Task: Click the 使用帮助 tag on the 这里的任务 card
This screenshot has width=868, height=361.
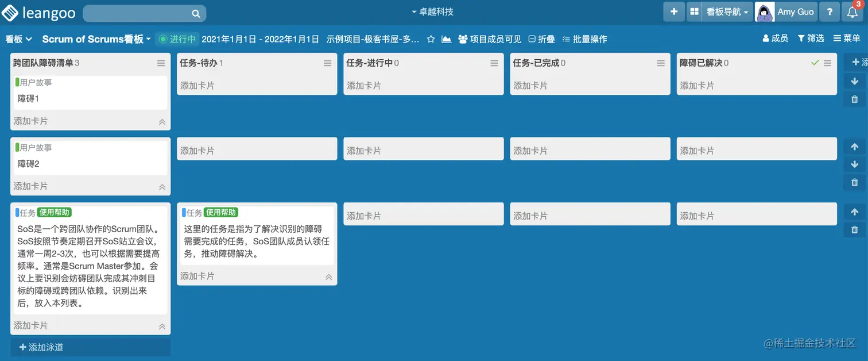Action: click(221, 213)
